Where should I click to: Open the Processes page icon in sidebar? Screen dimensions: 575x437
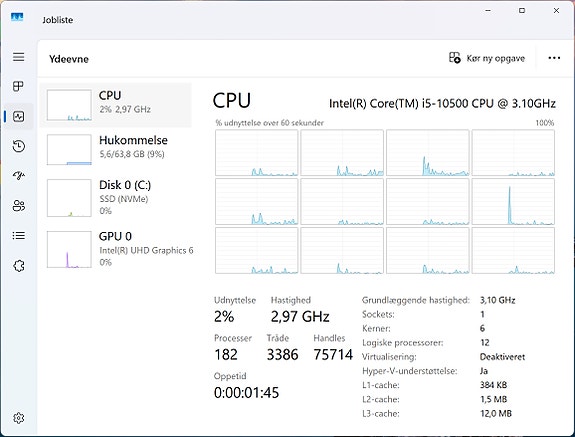[x=19, y=87]
